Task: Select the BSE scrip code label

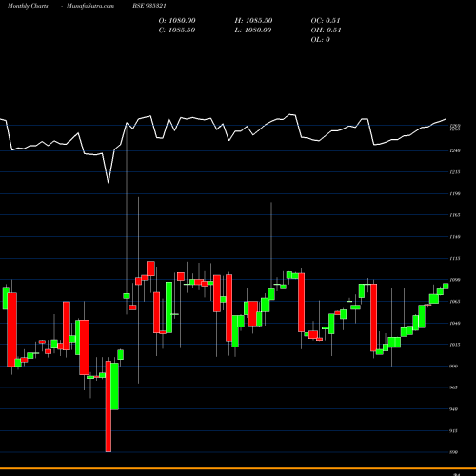Action: point(149,6)
